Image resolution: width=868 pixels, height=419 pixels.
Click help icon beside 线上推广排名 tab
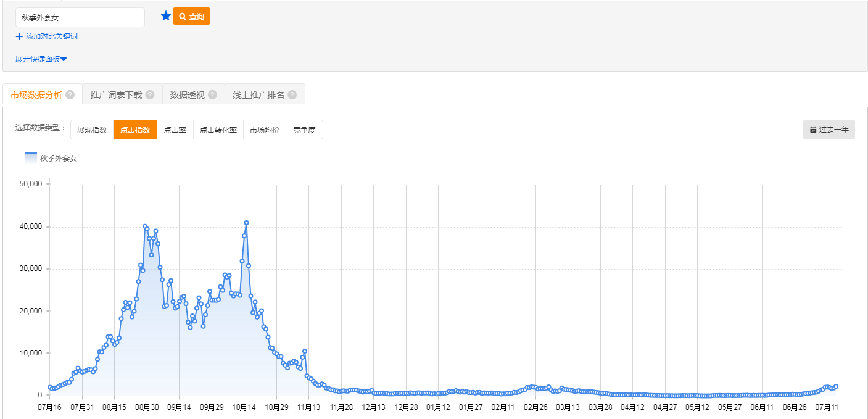point(292,95)
